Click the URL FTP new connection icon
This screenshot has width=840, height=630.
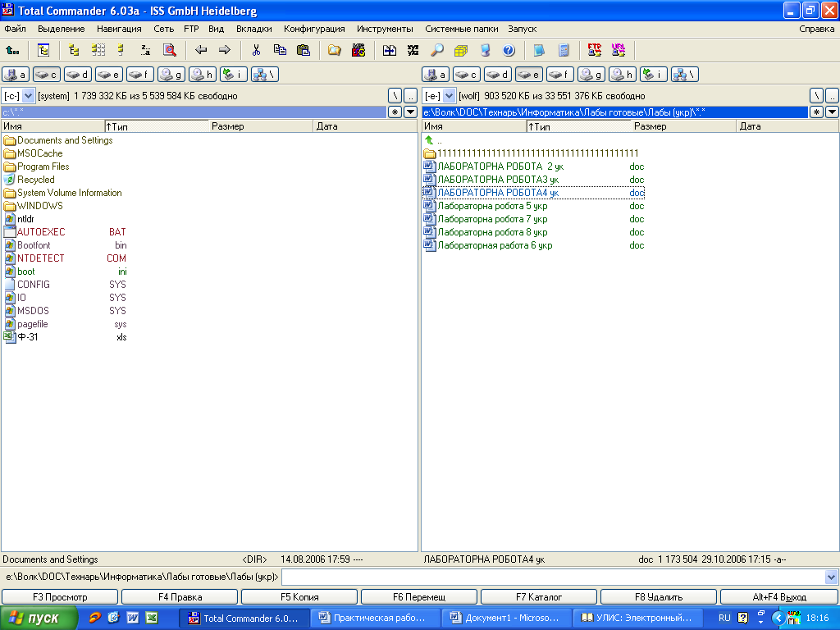coord(619,50)
